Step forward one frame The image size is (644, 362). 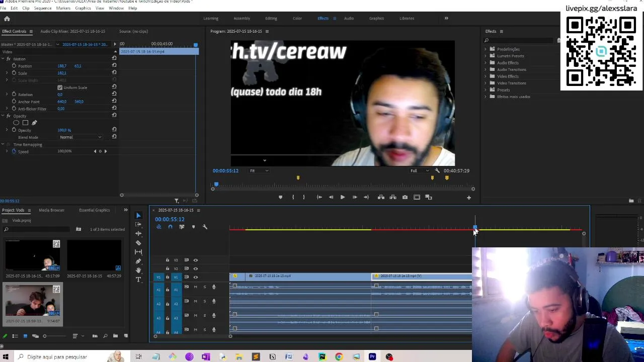pyautogui.click(x=355, y=197)
